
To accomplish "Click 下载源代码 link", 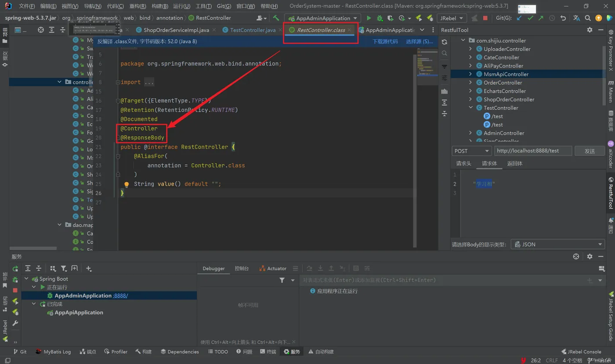I will click(x=385, y=41).
